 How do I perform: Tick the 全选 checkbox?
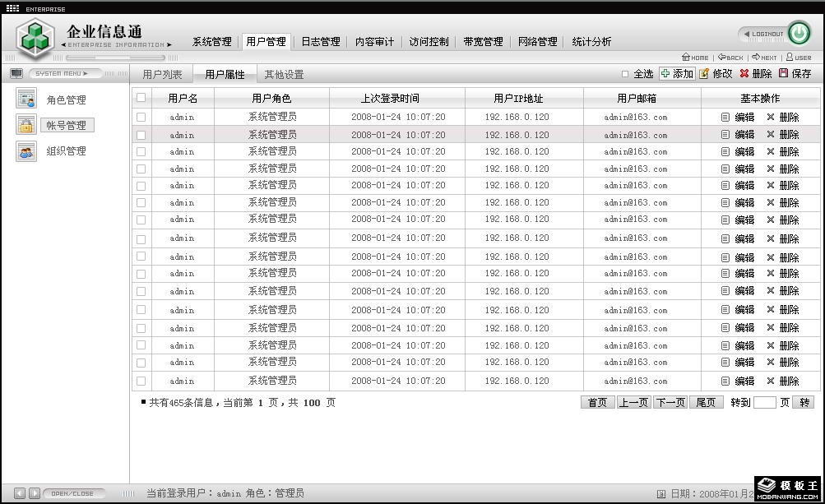[x=624, y=74]
